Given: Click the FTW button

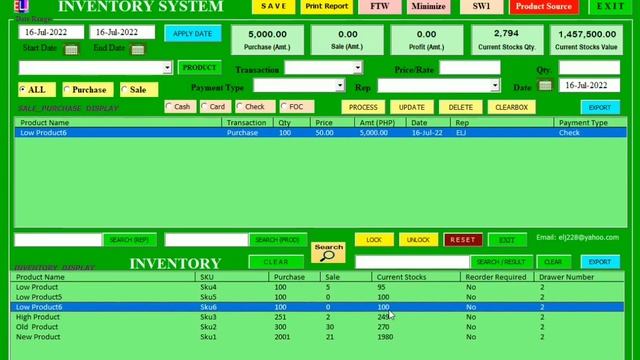Looking at the screenshot, I should [x=380, y=7].
